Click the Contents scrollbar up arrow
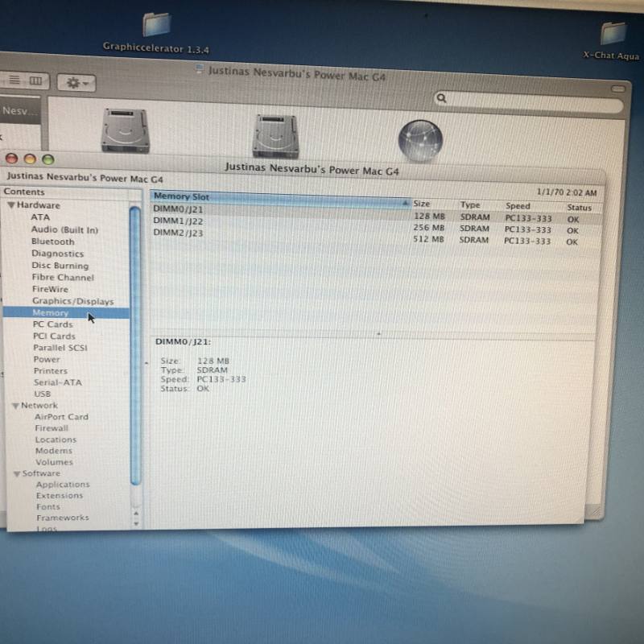This screenshot has height=644, width=644. click(x=136, y=514)
